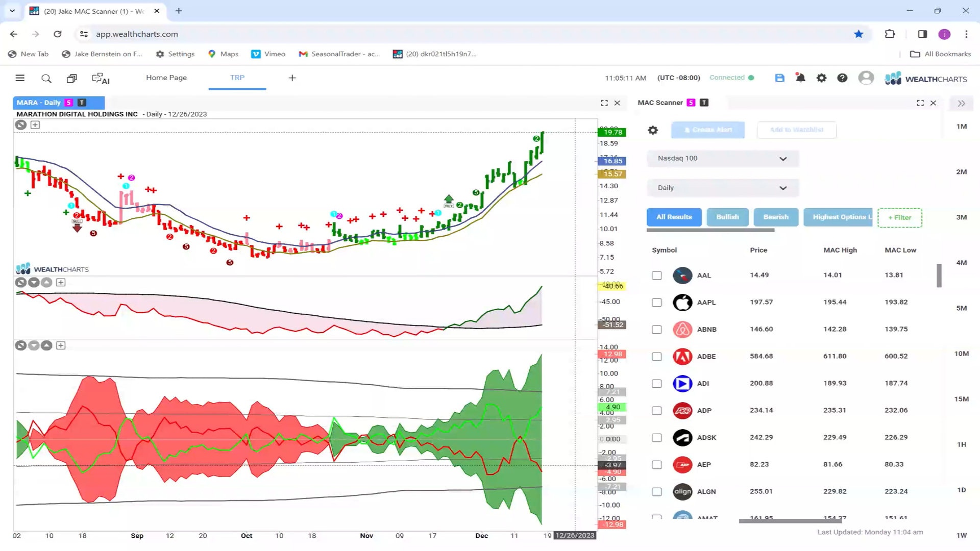The width and height of the screenshot is (980, 551).
Task: Click the S badge on MARA chart tab
Action: coord(69,103)
